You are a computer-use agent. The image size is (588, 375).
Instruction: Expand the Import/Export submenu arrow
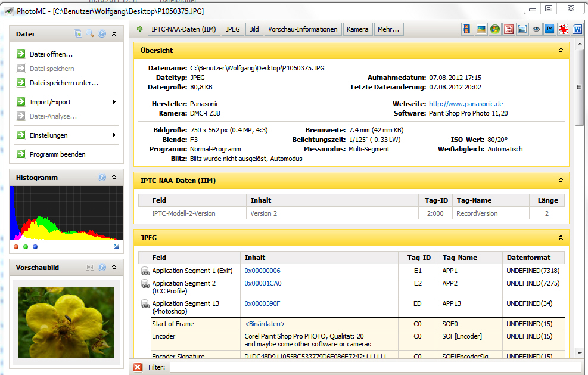click(114, 102)
